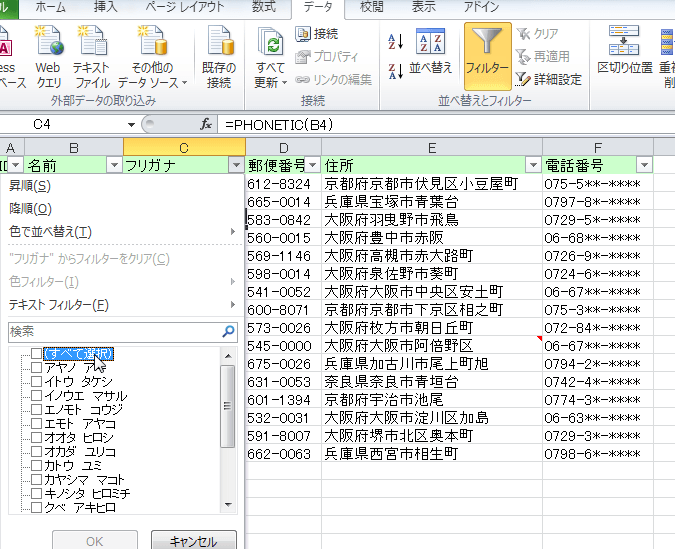
Task: Click Text to Columns (区切り位置)
Action: [624, 52]
